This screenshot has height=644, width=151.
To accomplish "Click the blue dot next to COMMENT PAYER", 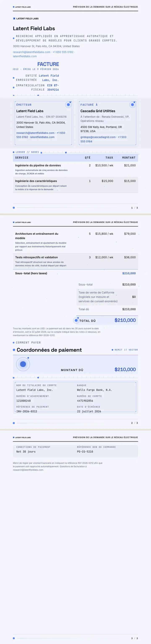I will (13, 342).
